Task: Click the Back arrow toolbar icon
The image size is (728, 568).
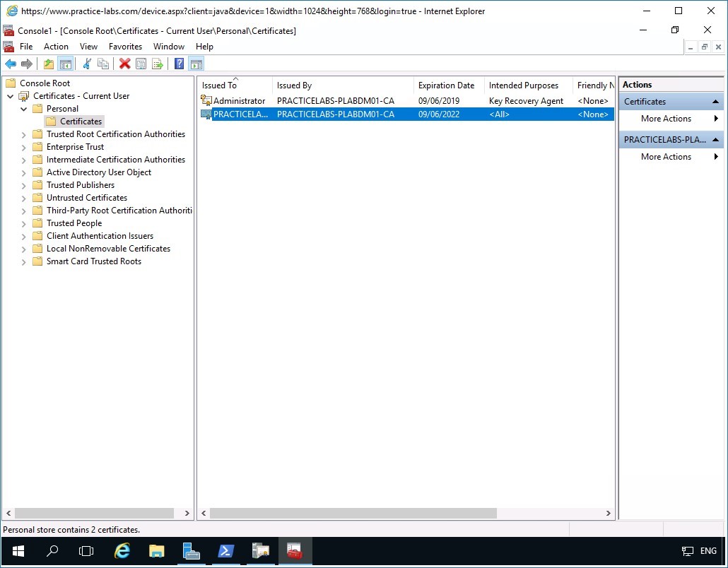Action: [x=11, y=64]
